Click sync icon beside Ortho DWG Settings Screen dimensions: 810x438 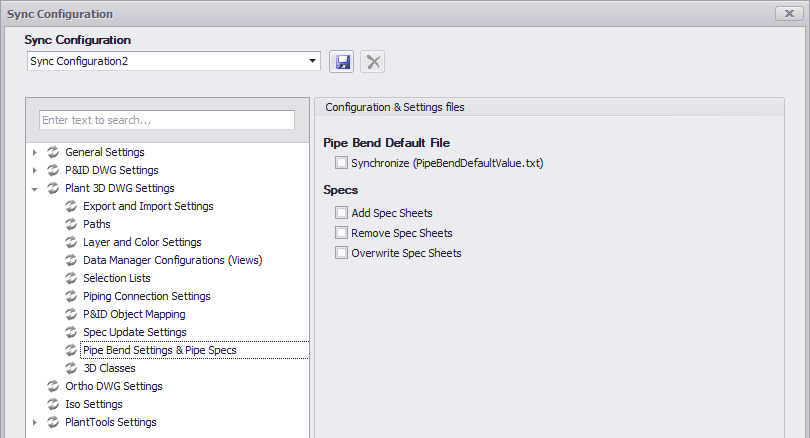coord(53,386)
